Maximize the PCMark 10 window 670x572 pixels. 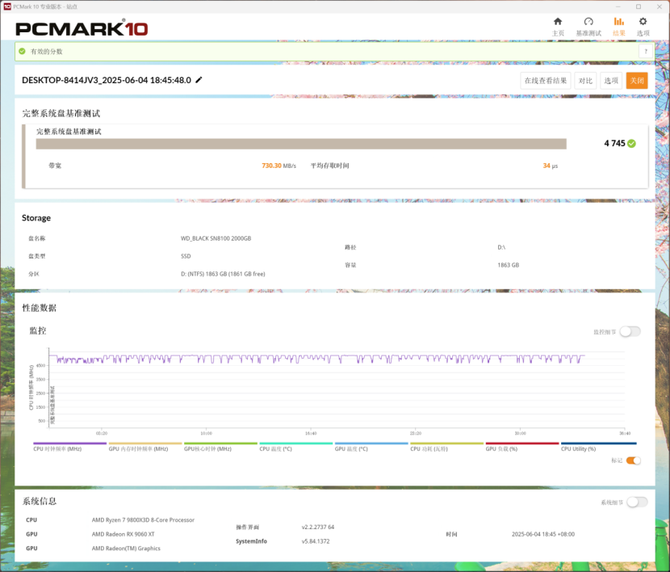(x=638, y=6)
